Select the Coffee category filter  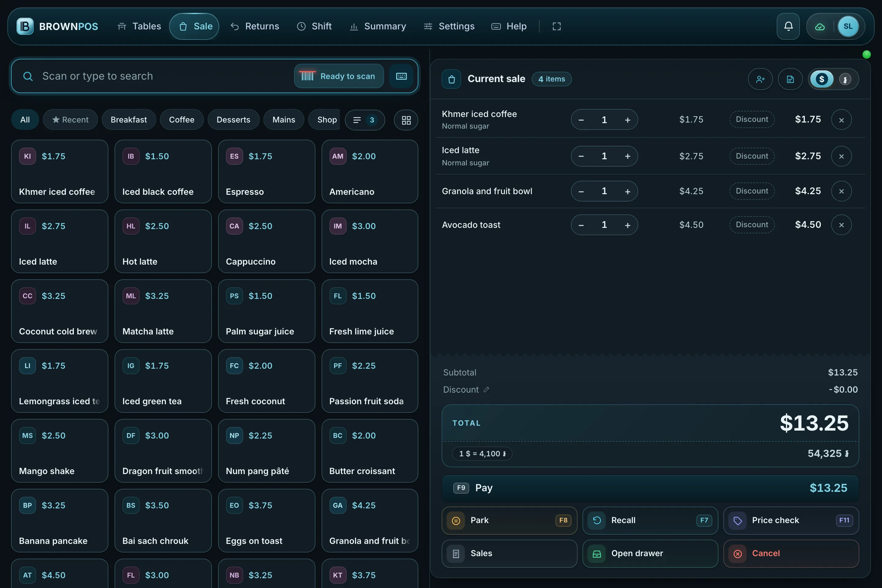[x=182, y=120]
